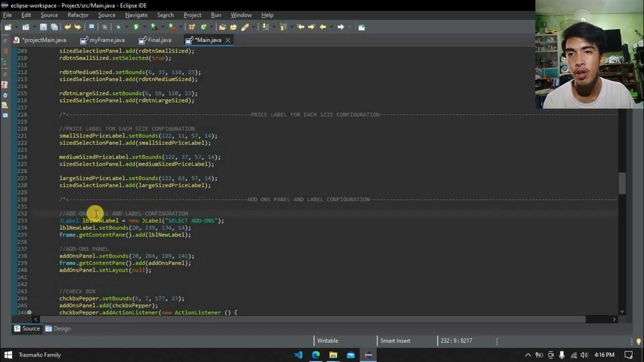This screenshot has width=644, height=362.
Task: Open the Navigate menu
Action: [x=136, y=15]
